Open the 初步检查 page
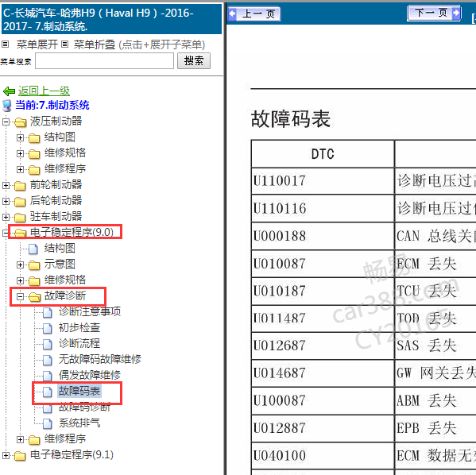This screenshot has height=475, width=476. pos(79,327)
